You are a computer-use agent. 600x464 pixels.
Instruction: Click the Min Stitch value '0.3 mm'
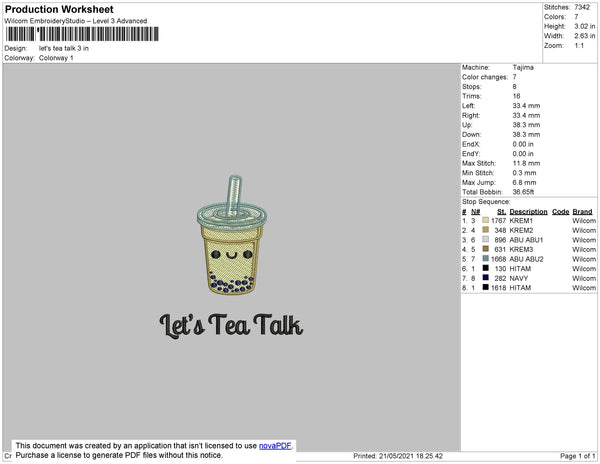tap(524, 173)
